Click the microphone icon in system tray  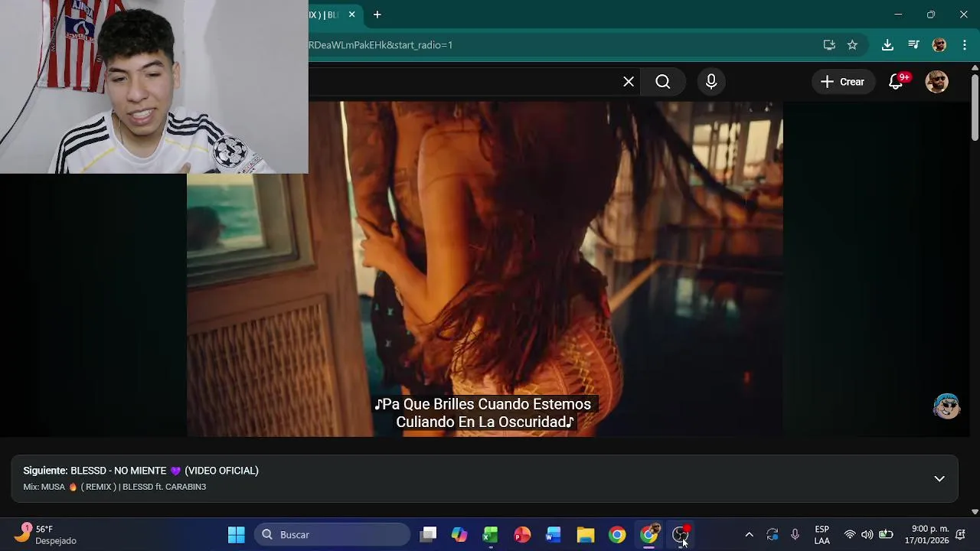point(795,535)
